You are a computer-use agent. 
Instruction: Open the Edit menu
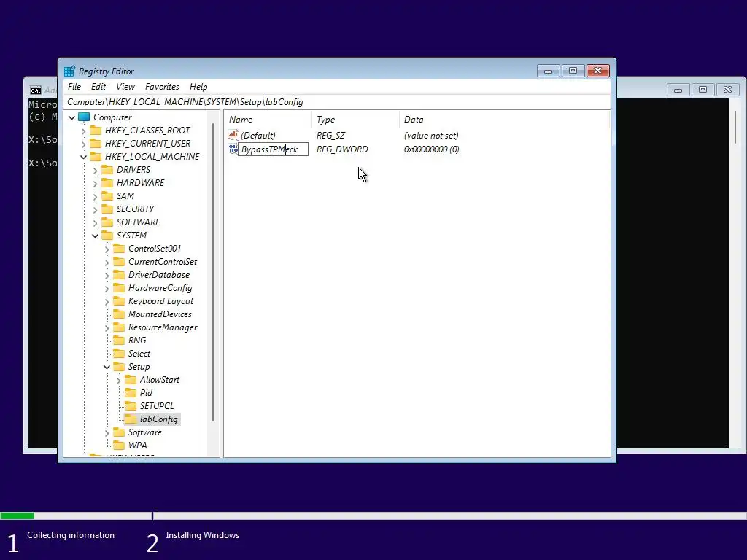98,87
